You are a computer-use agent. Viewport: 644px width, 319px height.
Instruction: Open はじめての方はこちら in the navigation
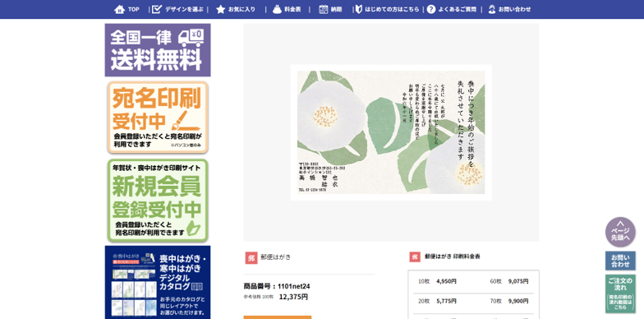[393, 9]
